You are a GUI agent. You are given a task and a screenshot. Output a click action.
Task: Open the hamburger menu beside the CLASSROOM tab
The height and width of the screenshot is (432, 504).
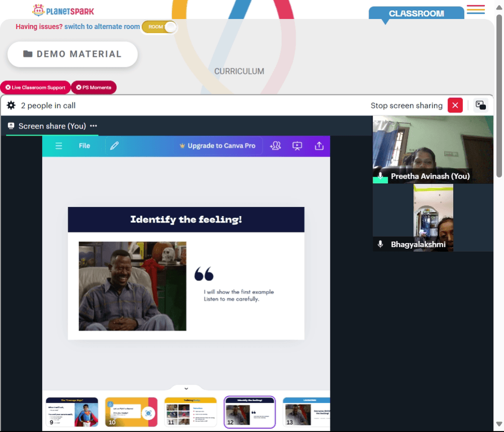476,9
